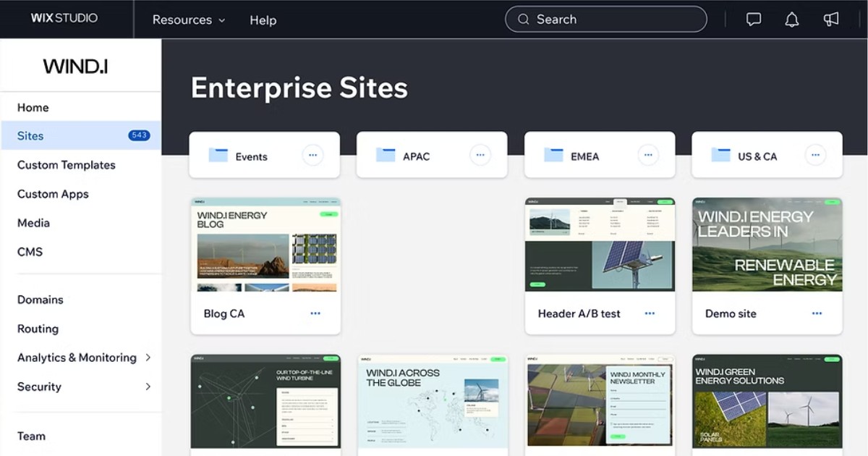
Task: Click the Search input field
Action: tap(605, 19)
